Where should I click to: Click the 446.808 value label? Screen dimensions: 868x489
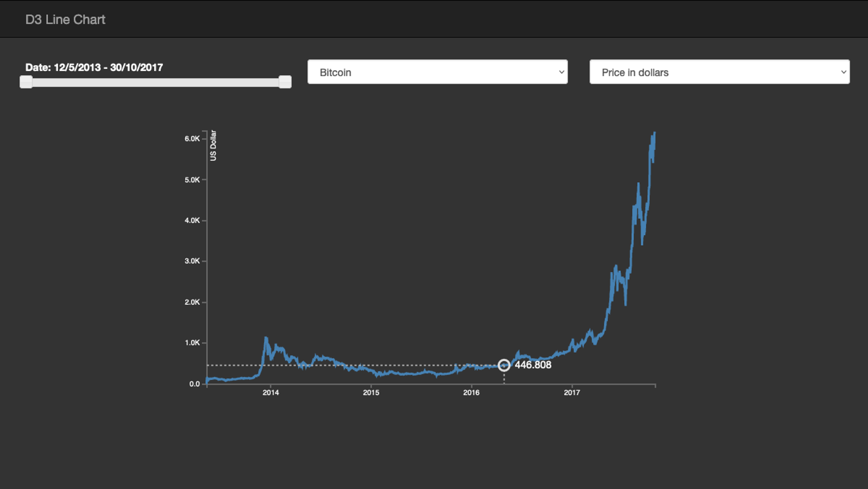pyautogui.click(x=533, y=365)
